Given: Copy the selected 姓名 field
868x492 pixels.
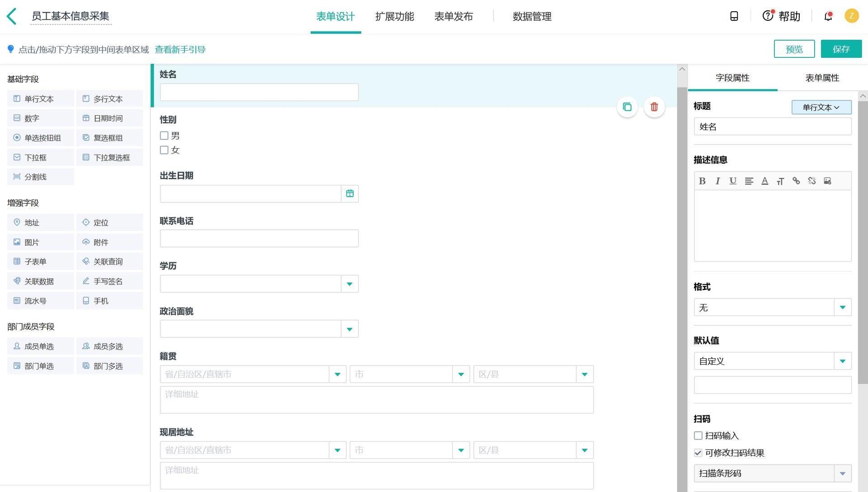Looking at the screenshot, I should click(627, 107).
